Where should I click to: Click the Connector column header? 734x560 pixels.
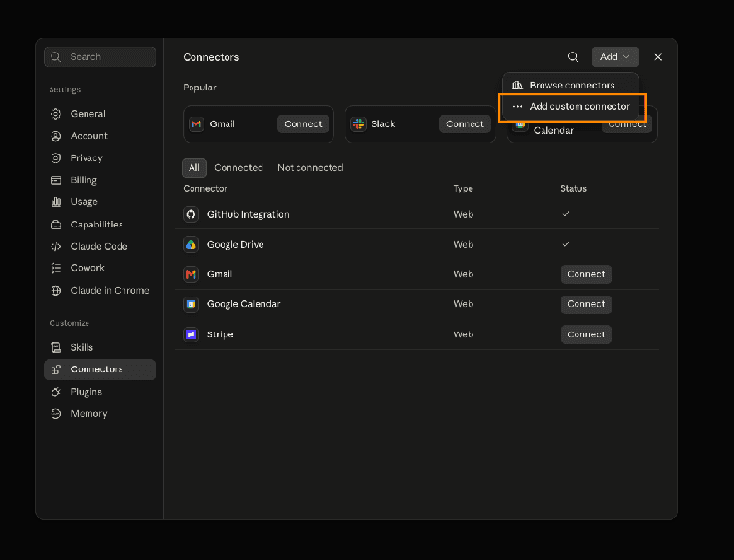[x=205, y=189]
